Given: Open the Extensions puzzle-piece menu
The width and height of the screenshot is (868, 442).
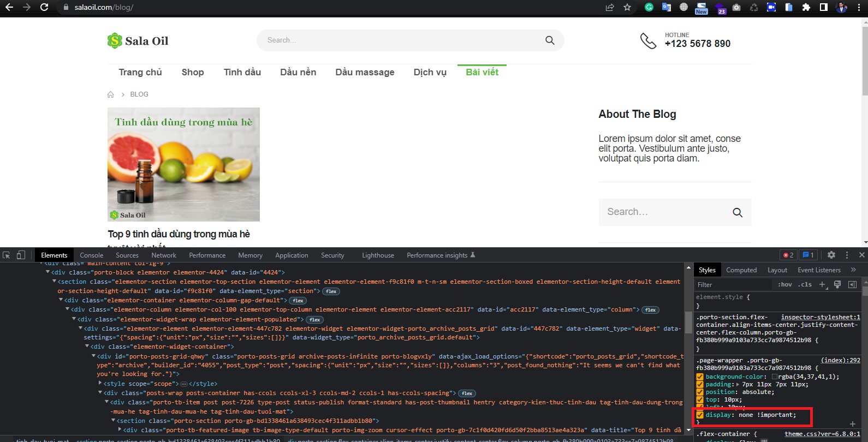Looking at the screenshot, I should click(806, 7).
